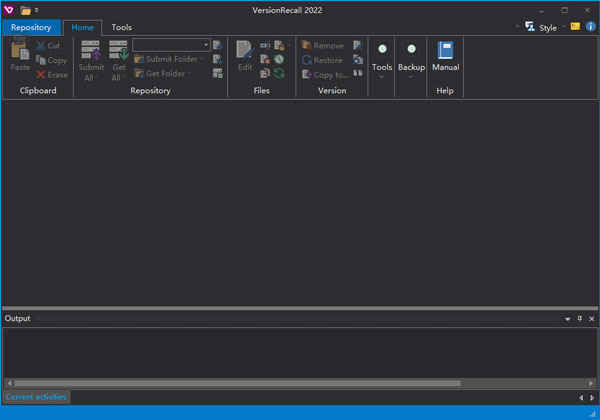Open the Tools dropdown in ribbon
The height and width of the screenshot is (420, 600).
coord(382,60)
